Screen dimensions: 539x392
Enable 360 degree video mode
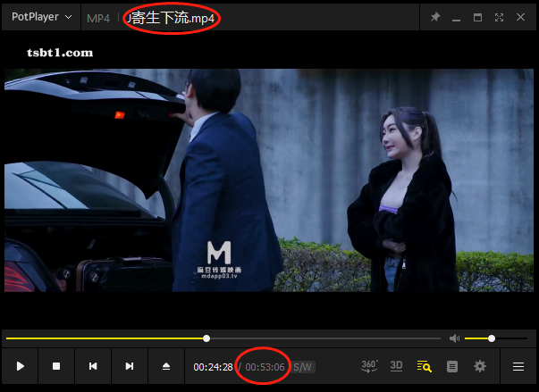tap(369, 366)
